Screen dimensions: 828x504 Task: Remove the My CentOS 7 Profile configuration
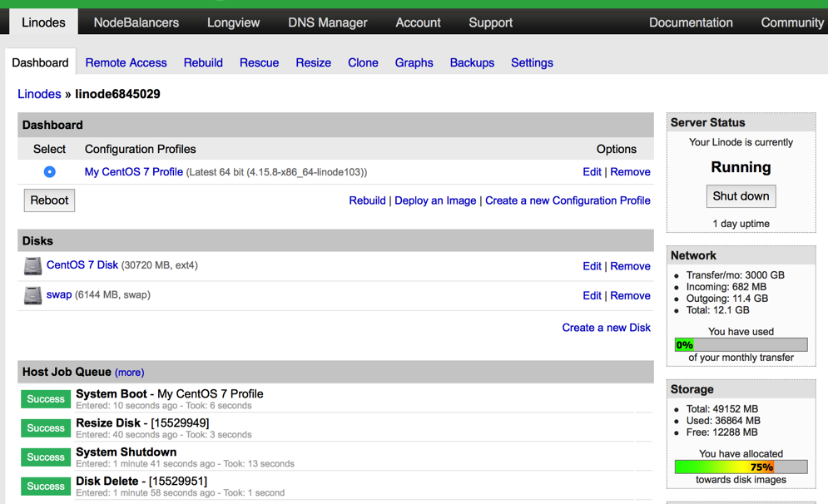point(630,172)
